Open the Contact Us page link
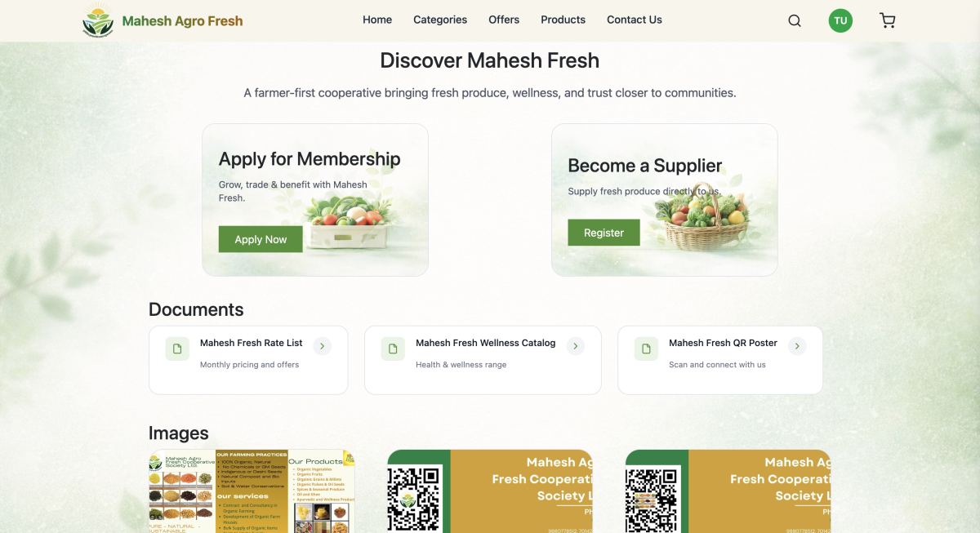The height and width of the screenshot is (533, 980). coord(635,20)
